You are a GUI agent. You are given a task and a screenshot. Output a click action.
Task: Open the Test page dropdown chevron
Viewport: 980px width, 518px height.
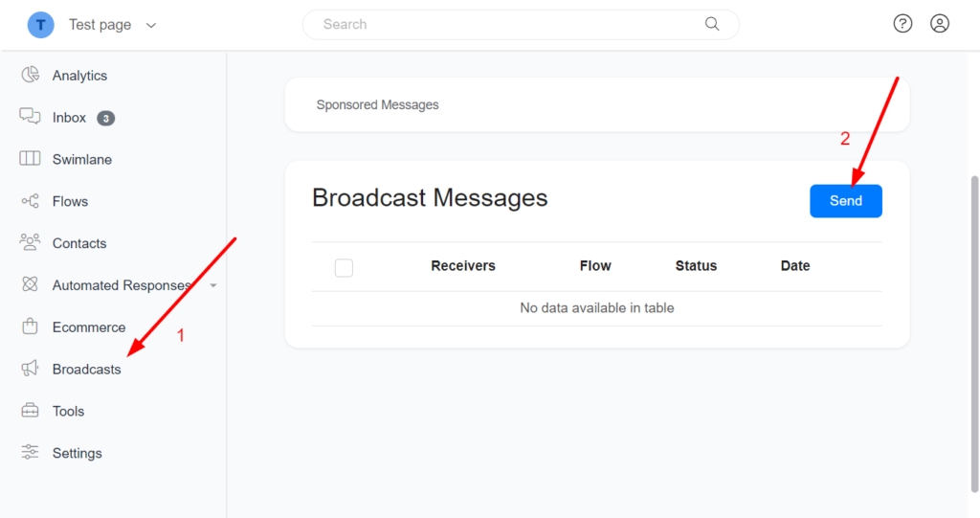click(x=151, y=25)
